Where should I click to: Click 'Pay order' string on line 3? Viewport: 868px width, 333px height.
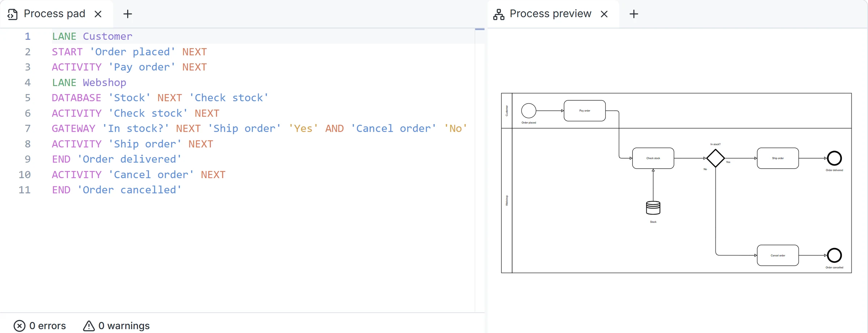point(142,67)
